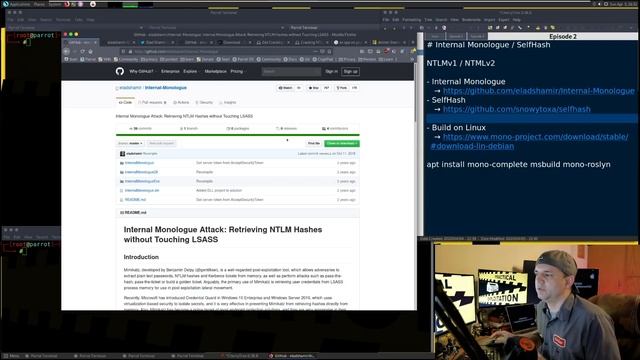Select the Episode 2 node tab
Viewport: 640px width, 360px height.
pyautogui.click(x=562, y=36)
